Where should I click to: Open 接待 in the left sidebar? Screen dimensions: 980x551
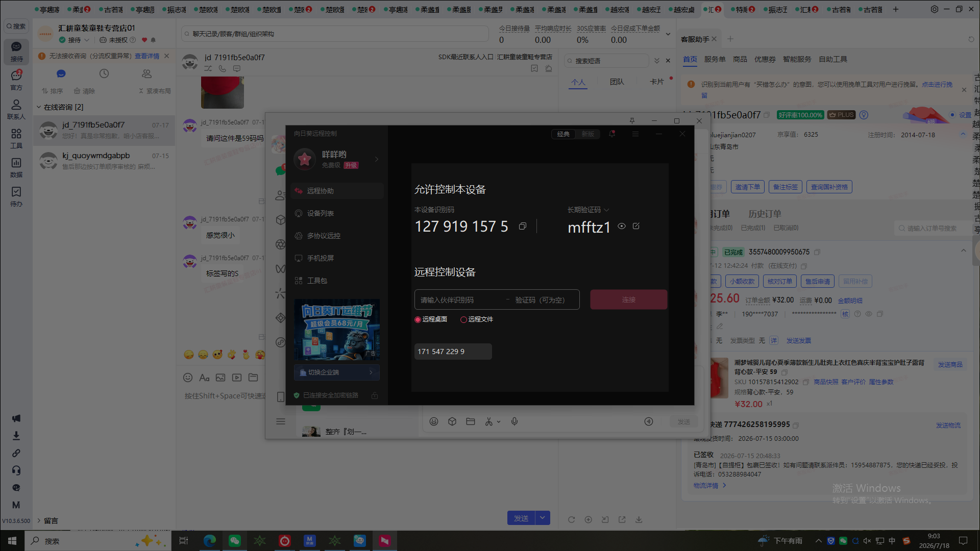pyautogui.click(x=16, y=52)
